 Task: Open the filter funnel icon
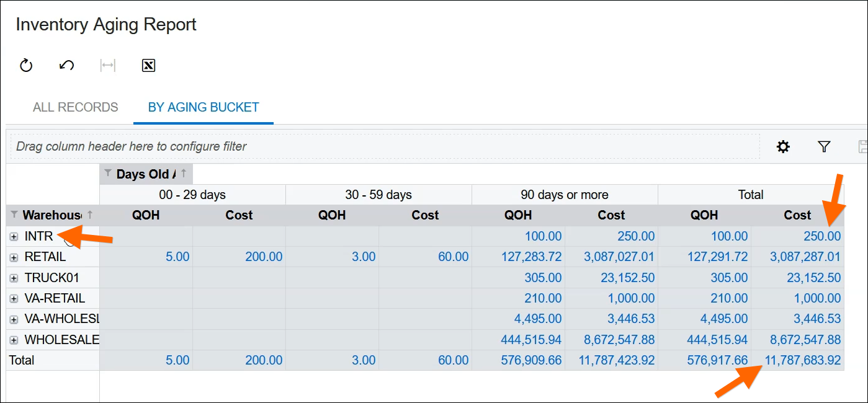824,146
